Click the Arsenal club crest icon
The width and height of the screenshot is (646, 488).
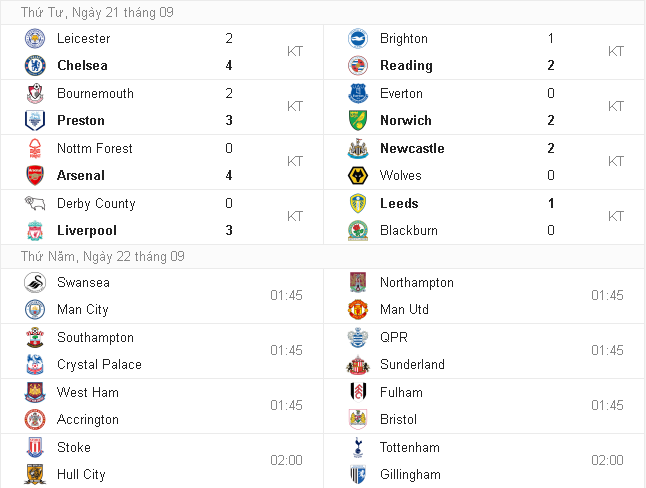36,176
